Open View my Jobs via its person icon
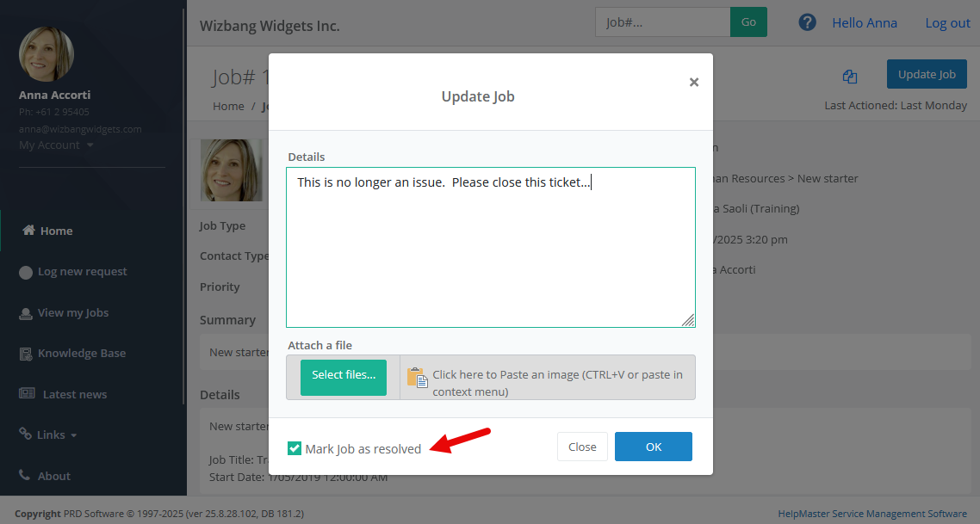Screen dimensions: 980x524 [x=26, y=312]
